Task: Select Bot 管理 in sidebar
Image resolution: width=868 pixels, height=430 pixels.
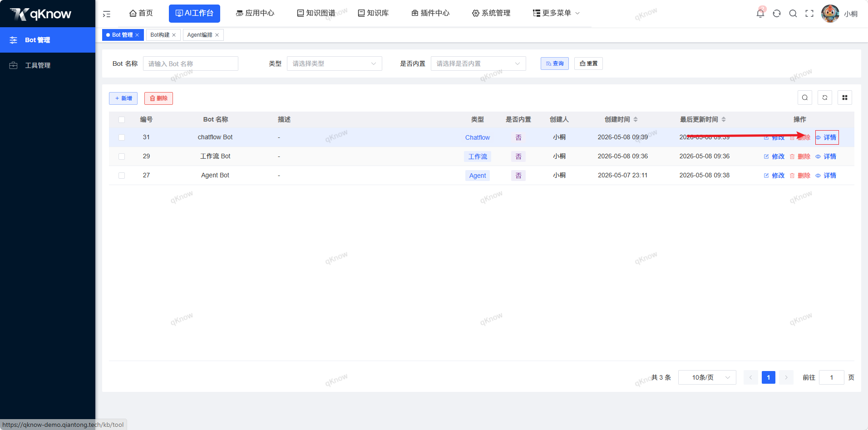Action: pos(48,40)
